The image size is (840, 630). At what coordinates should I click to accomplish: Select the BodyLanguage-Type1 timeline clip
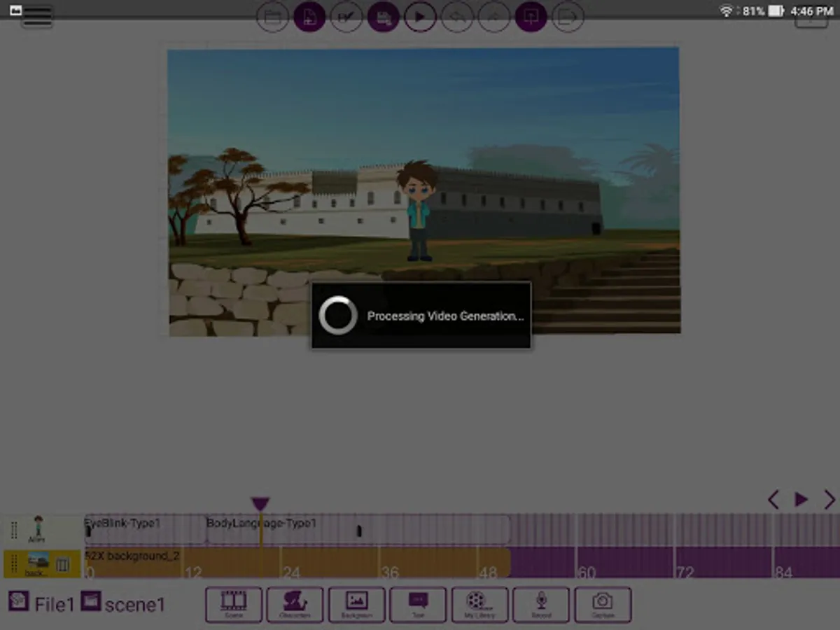358,530
